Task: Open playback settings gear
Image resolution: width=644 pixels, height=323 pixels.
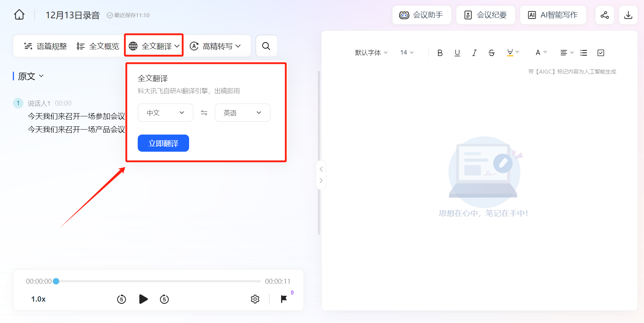Action: [x=255, y=299]
